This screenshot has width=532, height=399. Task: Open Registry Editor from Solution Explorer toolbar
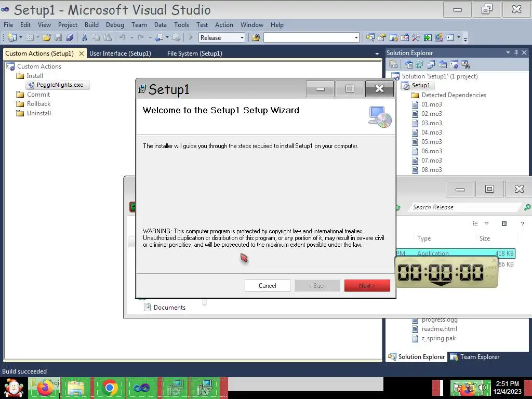click(x=420, y=64)
